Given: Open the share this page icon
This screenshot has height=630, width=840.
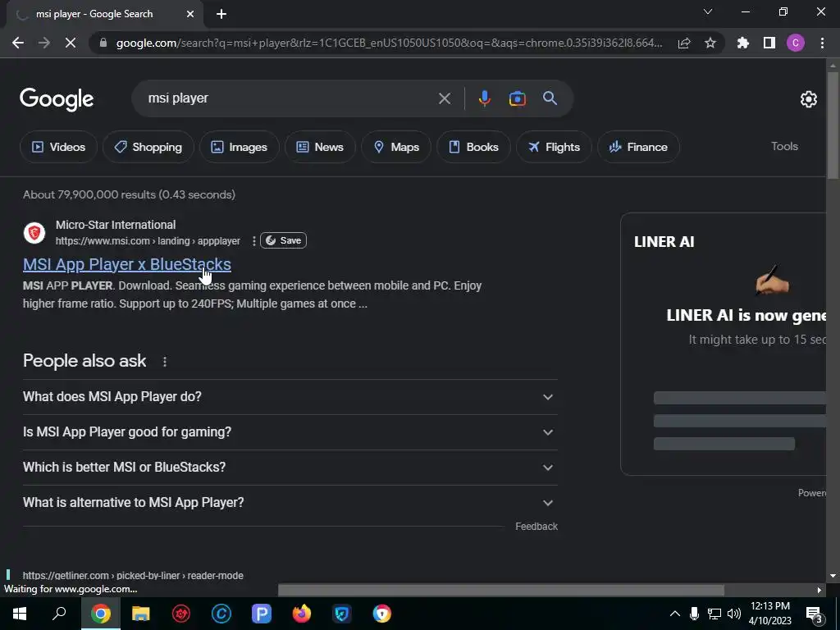Looking at the screenshot, I should (x=684, y=43).
